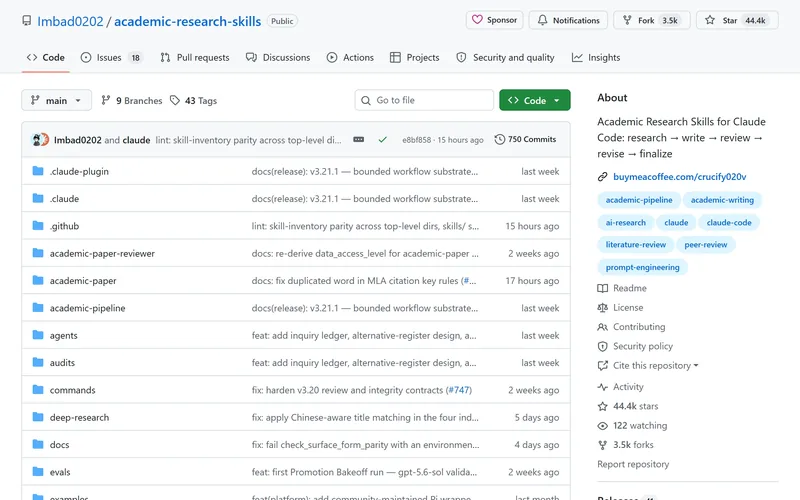Image resolution: width=800 pixels, height=500 pixels.
Task: Open the Security and quality tab
Action: pyautogui.click(x=505, y=57)
